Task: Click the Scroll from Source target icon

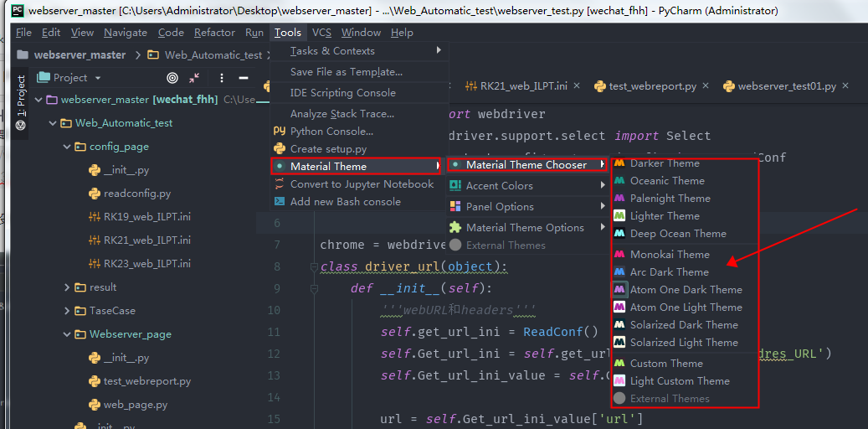Action: [x=172, y=78]
